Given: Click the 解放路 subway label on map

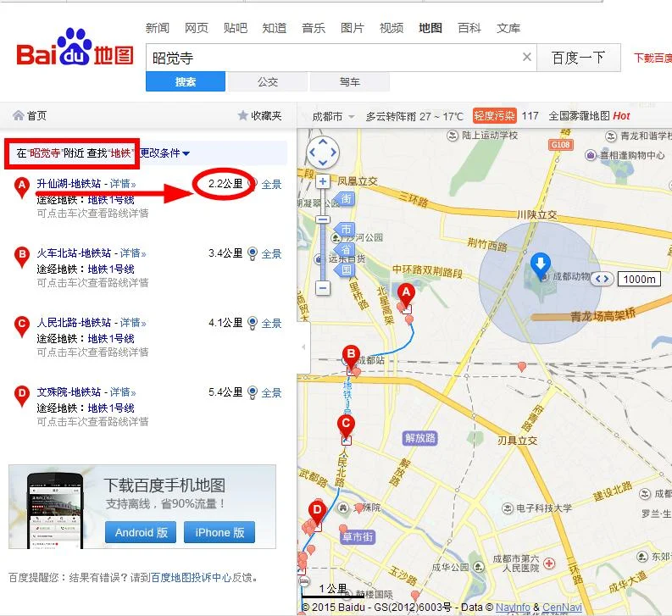Looking at the screenshot, I should pos(420,438).
